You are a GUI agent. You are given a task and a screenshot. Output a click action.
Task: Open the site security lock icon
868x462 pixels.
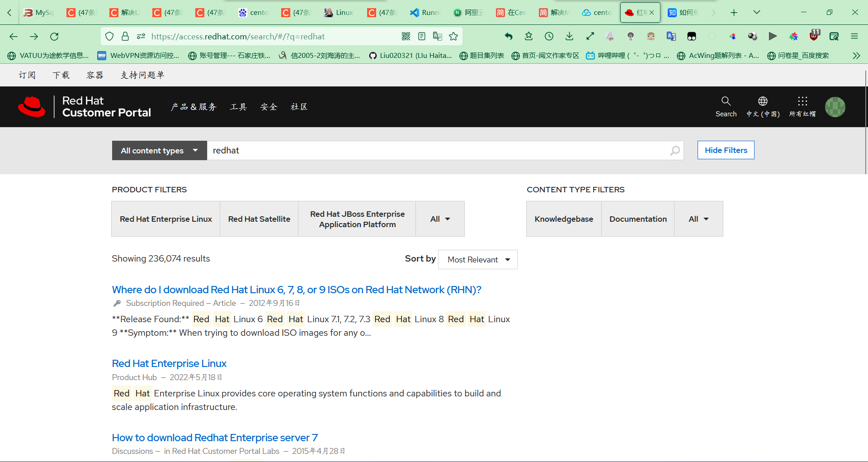click(125, 37)
